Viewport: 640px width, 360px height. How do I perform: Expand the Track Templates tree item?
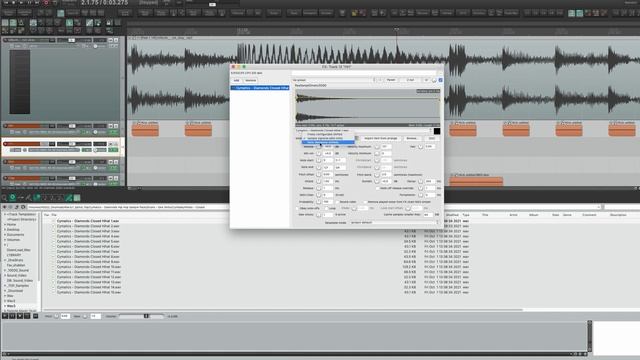(5, 214)
